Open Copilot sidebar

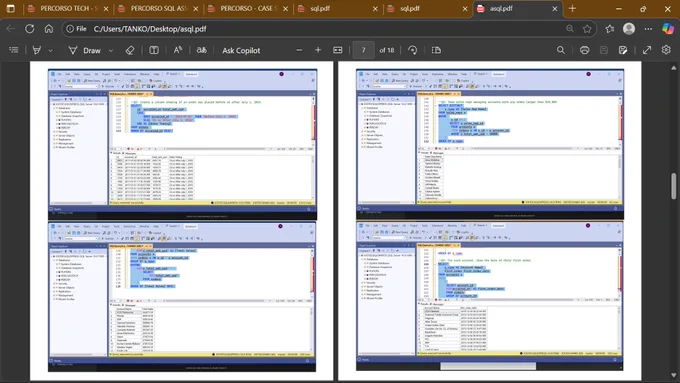668,29
